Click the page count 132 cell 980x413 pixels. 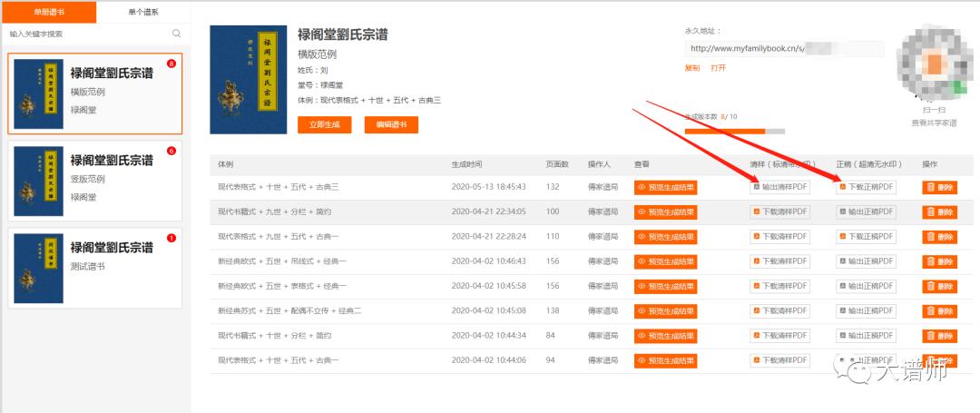(553, 188)
